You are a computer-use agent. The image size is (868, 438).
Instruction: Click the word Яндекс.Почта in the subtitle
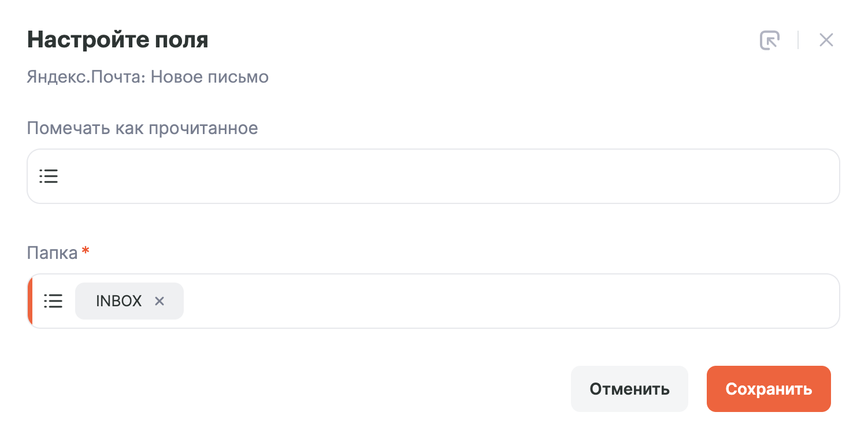point(85,77)
